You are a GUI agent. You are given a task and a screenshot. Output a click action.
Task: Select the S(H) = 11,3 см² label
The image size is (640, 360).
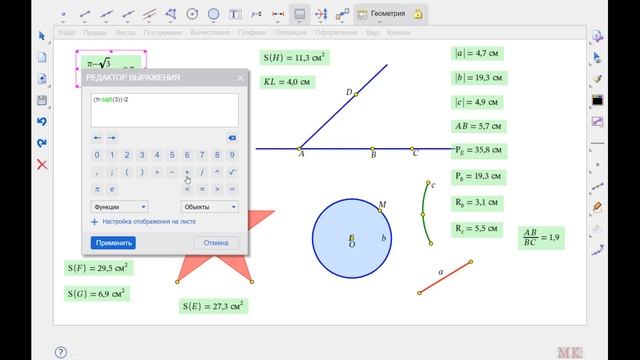(x=294, y=58)
